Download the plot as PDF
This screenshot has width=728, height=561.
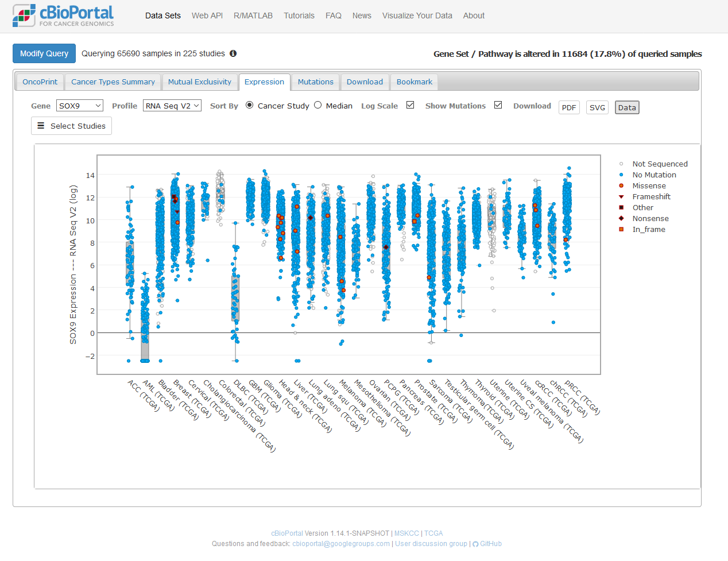point(569,107)
